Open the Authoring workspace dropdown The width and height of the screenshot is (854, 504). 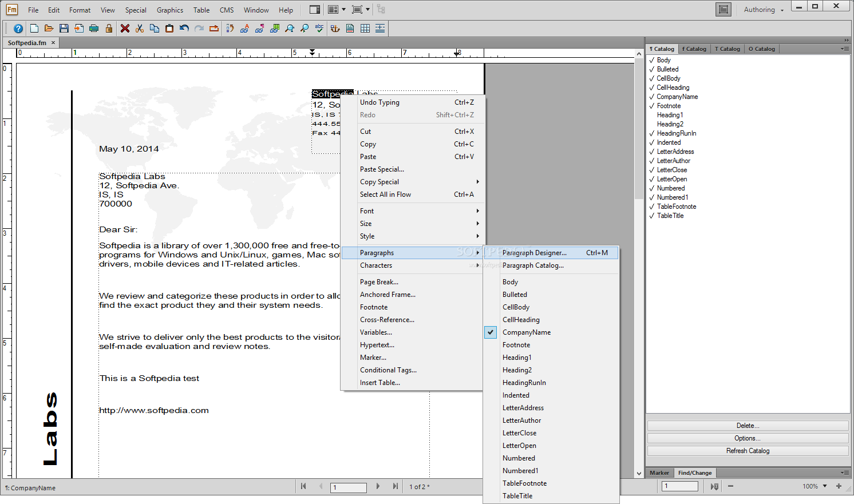coord(764,10)
